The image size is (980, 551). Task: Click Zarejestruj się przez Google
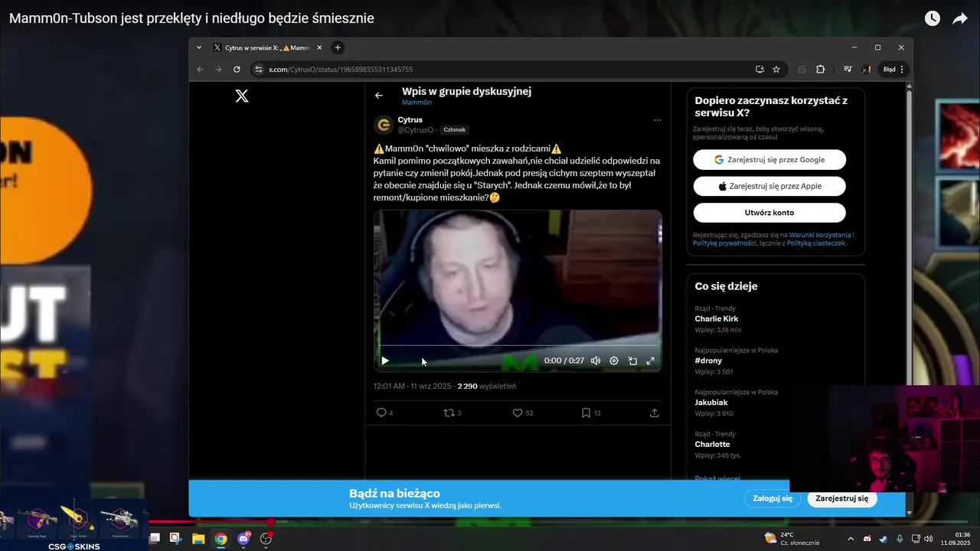[x=769, y=160]
